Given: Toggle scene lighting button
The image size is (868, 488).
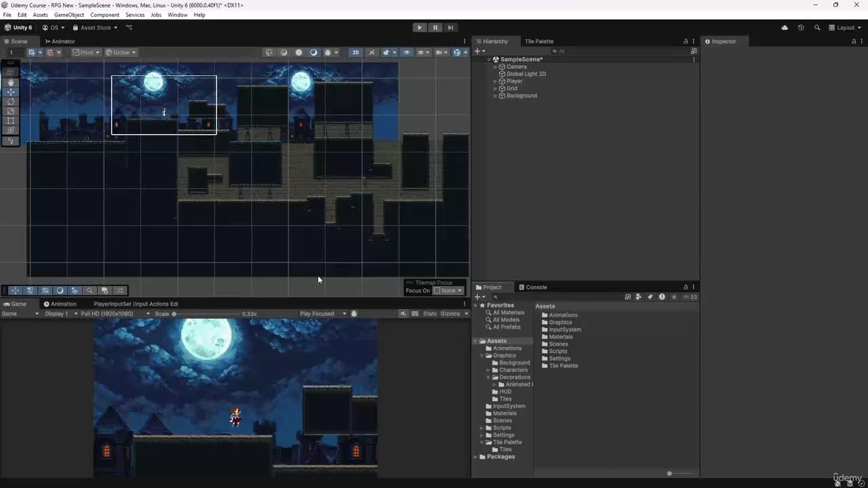Looking at the screenshot, I should pos(372,52).
